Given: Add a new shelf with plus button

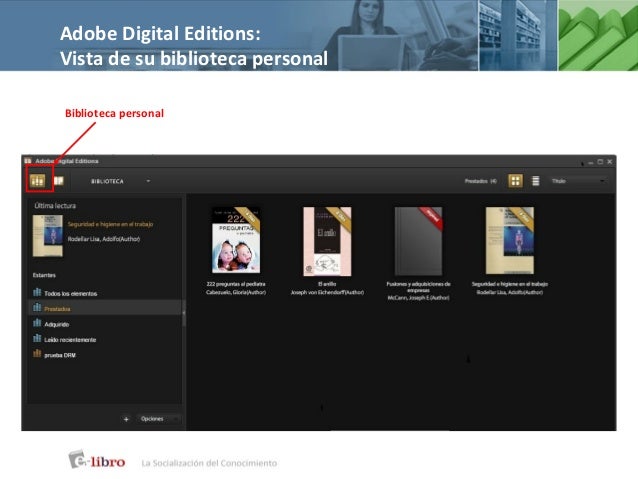Looking at the screenshot, I should pos(126,419).
